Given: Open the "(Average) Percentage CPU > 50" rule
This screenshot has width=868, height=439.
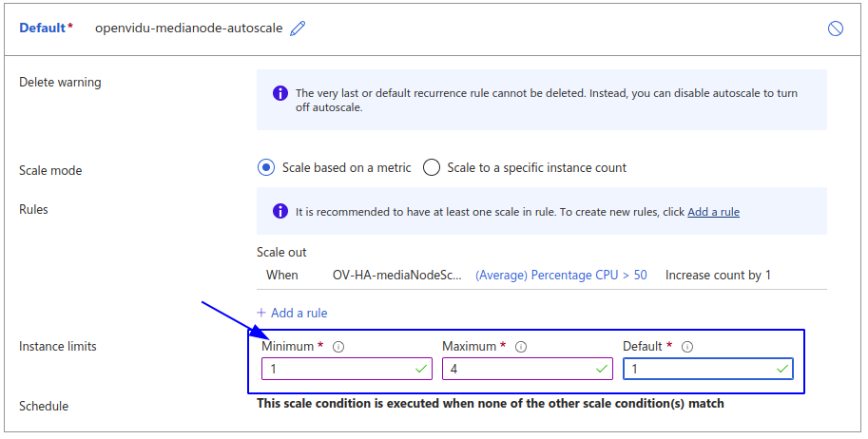Looking at the screenshot, I should coord(561,276).
